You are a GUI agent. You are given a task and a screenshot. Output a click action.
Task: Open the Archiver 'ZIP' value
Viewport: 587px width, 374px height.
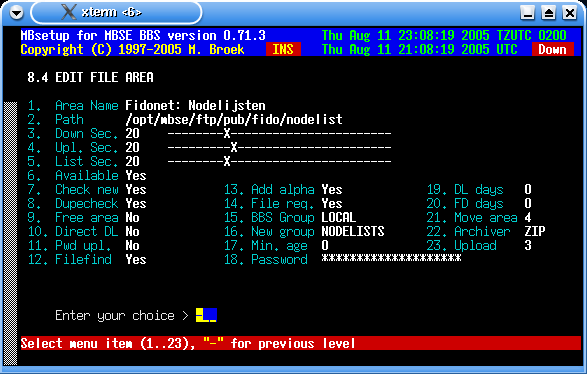coord(535,232)
